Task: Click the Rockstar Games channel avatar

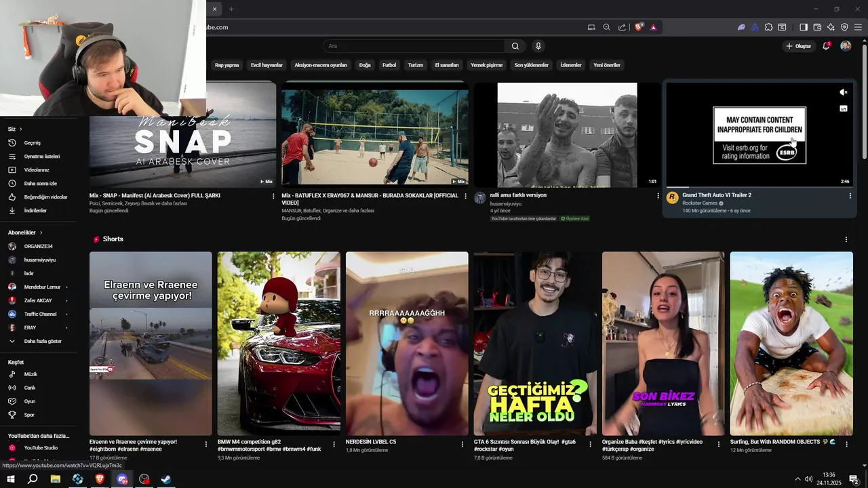Action: (672, 197)
